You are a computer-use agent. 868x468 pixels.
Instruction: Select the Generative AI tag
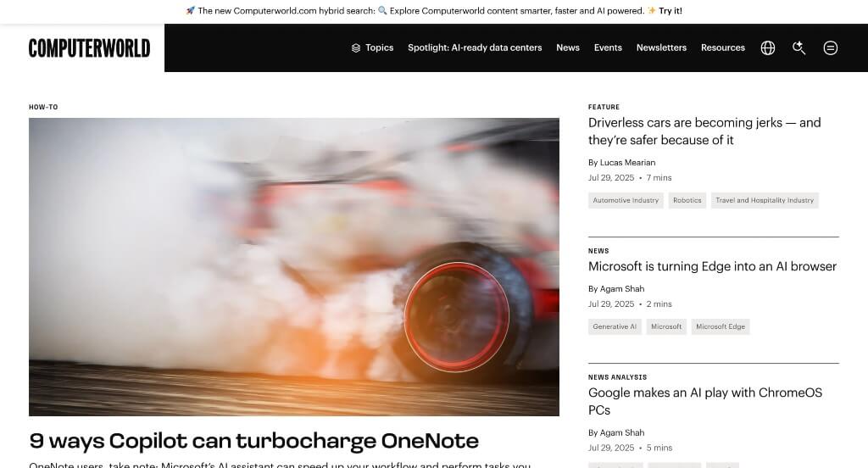[x=615, y=326]
